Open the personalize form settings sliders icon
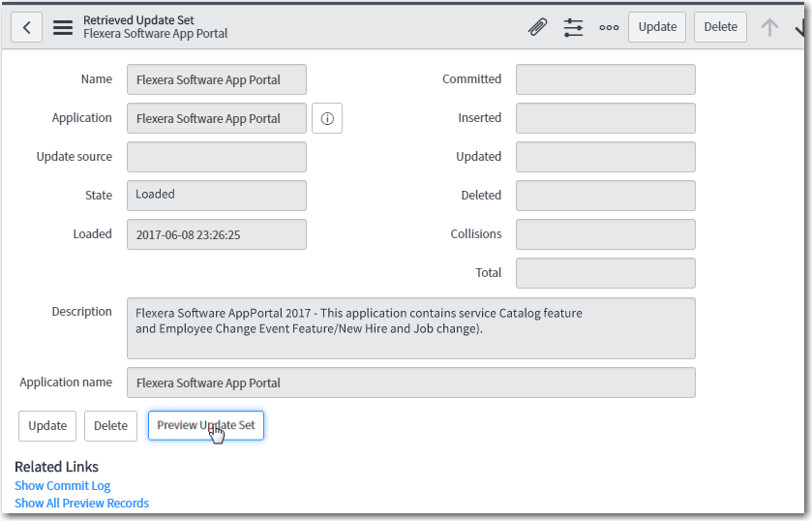 (x=574, y=27)
